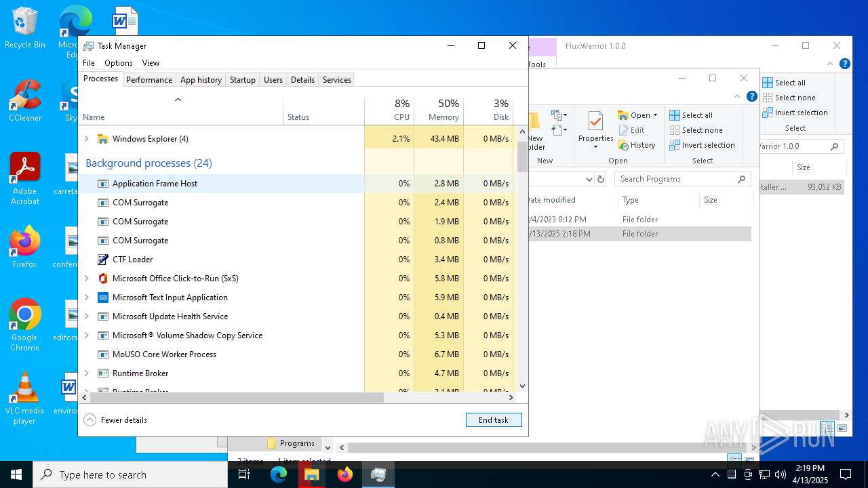Expand the Runtime Broker row
This screenshot has height=488, width=868.
tap(86, 373)
